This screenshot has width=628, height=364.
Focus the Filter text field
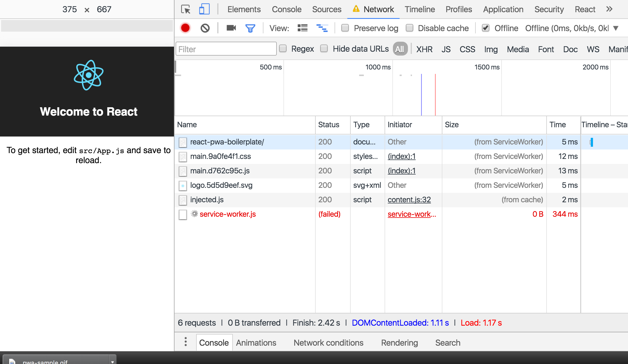tap(226, 49)
